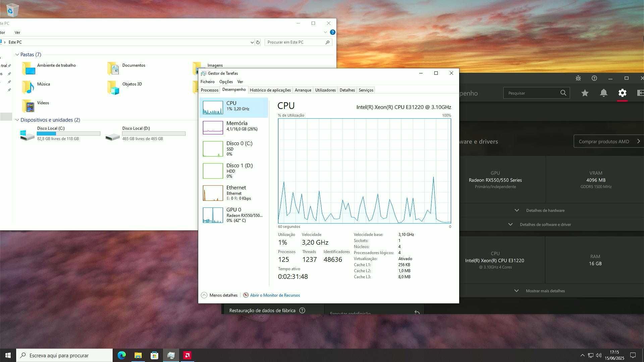Click the AMD favorites star icon
The image size is (644, 362).
[585, 93]
